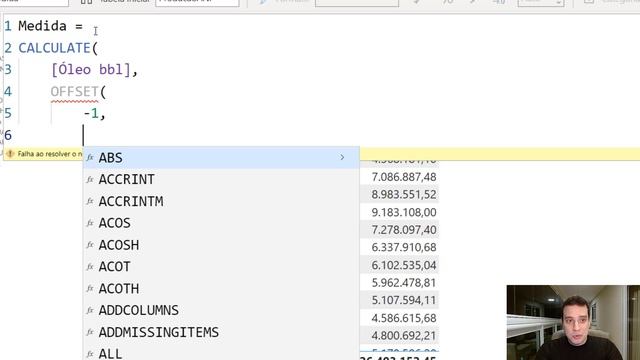Click the [Óleo bbl] measure reference

tap(91, 70)
